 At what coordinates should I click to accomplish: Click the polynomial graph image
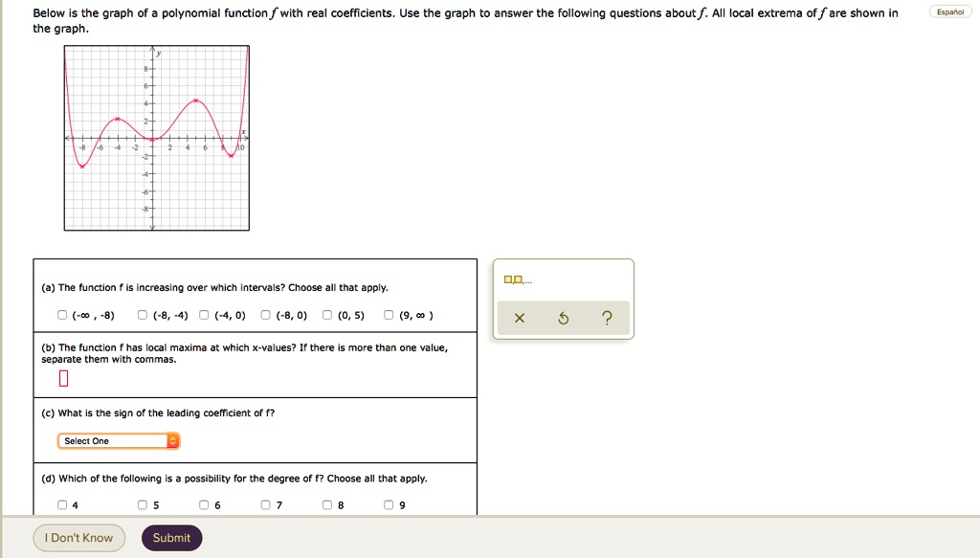[x=155, y=137]
